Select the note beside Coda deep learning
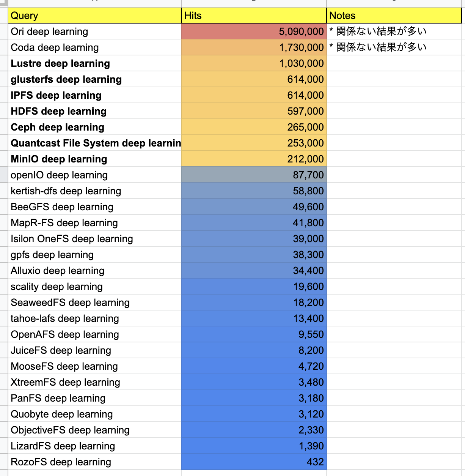465x476 pixels. pyautogui.click(x=394, y=47)
